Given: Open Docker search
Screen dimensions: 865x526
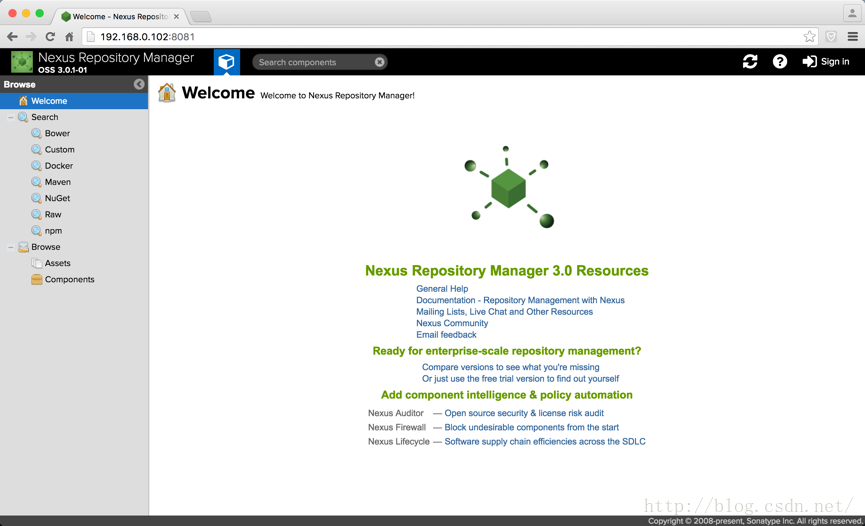Looking at the screenshot, I should tap(58, 166).
